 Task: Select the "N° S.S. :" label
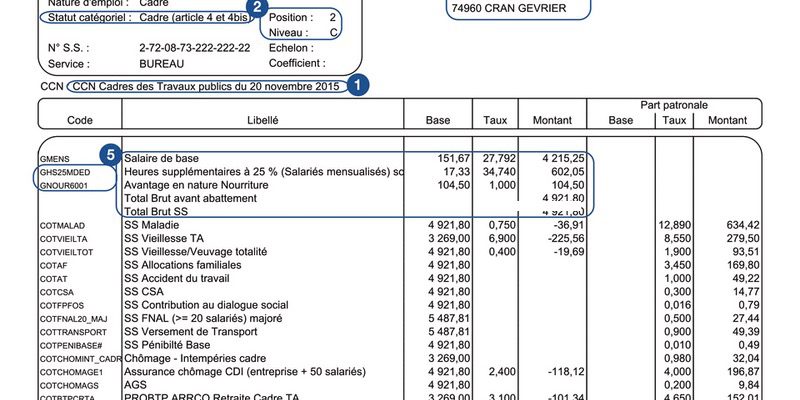pos(68,48)
